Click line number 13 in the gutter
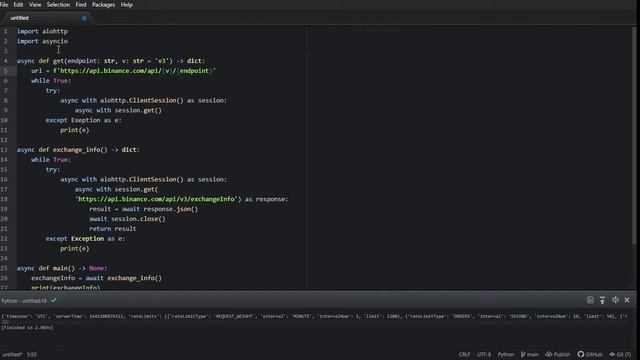 [4, 150]
